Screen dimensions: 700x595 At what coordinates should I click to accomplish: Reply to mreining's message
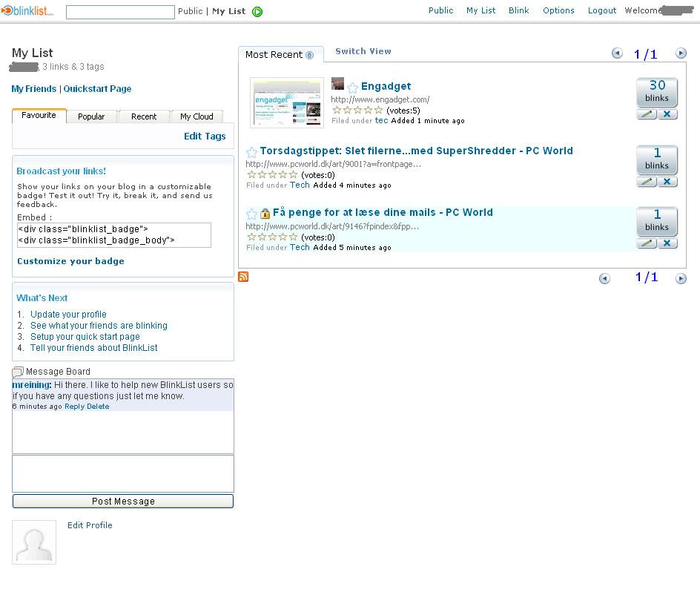click(74, 407)
